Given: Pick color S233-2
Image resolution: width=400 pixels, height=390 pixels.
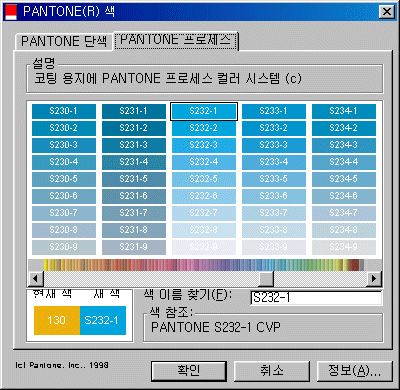Looking at the screenshot, I should tap(274, 128).
